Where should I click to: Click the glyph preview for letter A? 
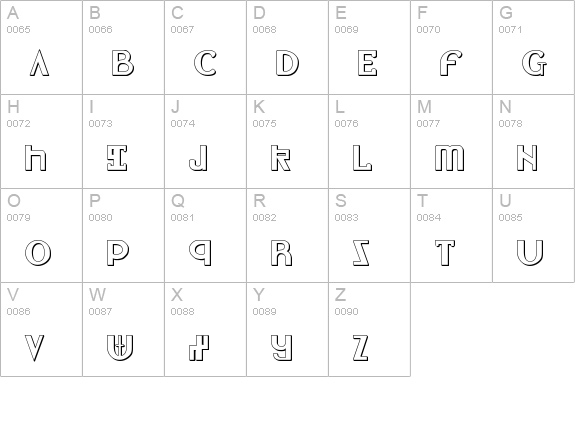[39, 63]
